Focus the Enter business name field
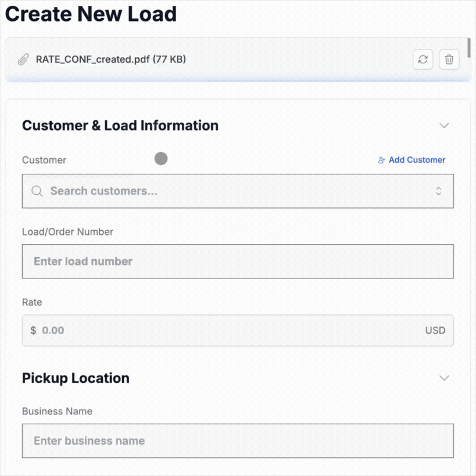 [x=238, y=441]
